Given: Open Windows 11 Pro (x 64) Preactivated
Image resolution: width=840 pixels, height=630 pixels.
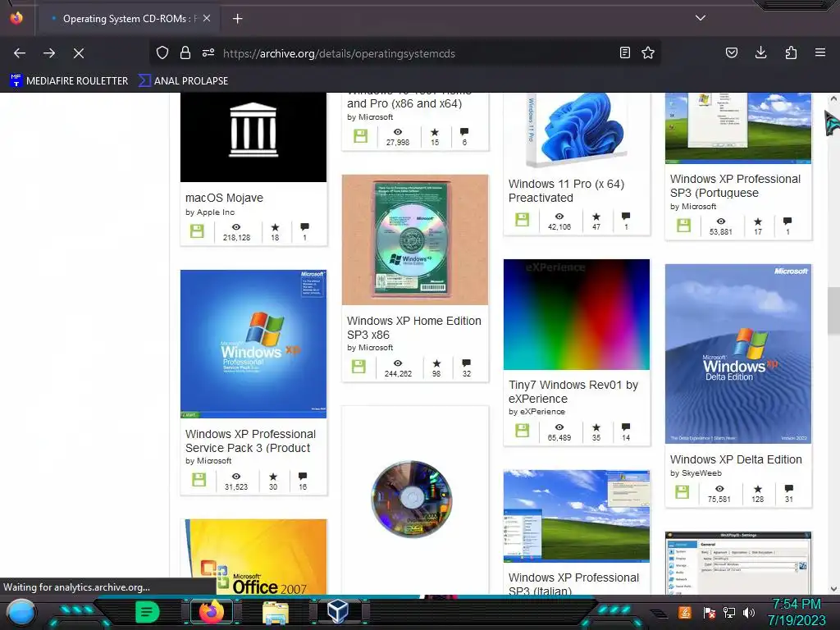Looking at the screenshot, I should [566, 190].
